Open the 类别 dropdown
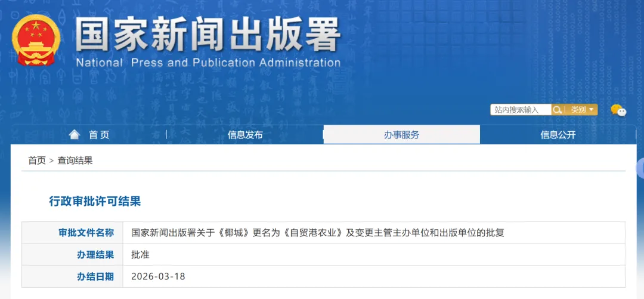The image size is (644, 299). pos(583,110)
